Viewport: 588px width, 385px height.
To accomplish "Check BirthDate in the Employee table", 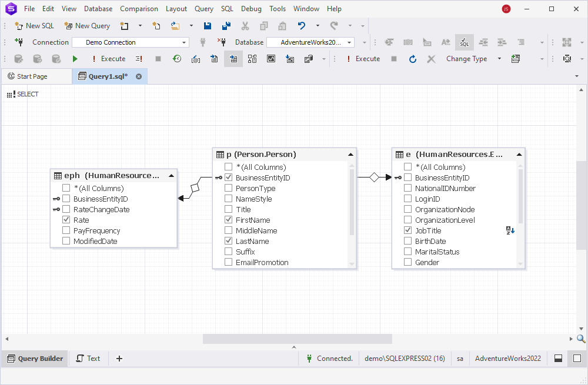I will [408, 240].
